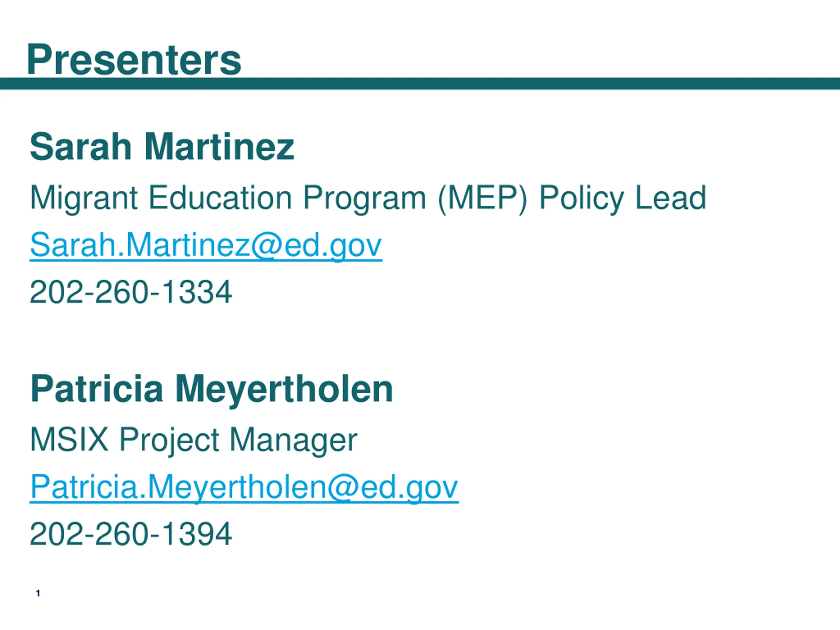This screenshot has width=840, height=630.
Task: Click the Presenters slide title
Action: click(134, 60)
